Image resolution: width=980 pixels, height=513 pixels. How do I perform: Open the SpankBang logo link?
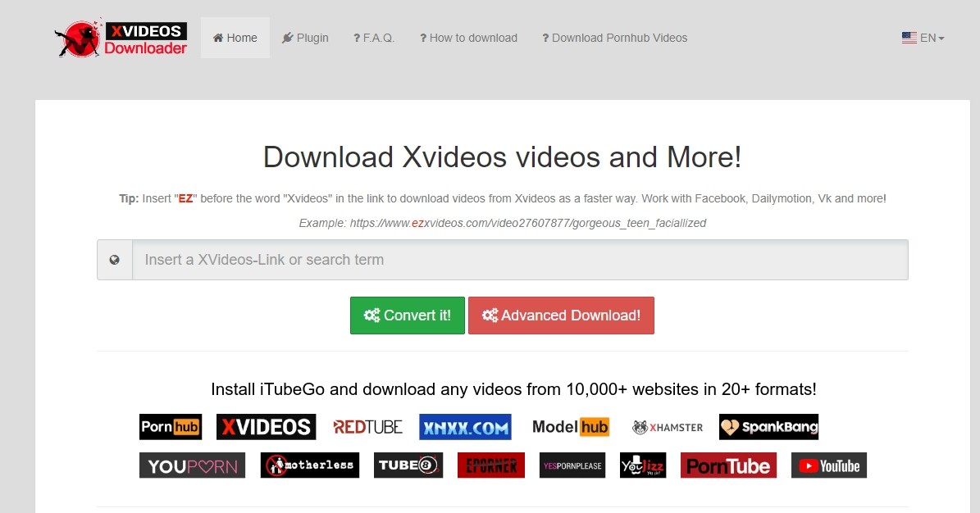pos(768,426)
